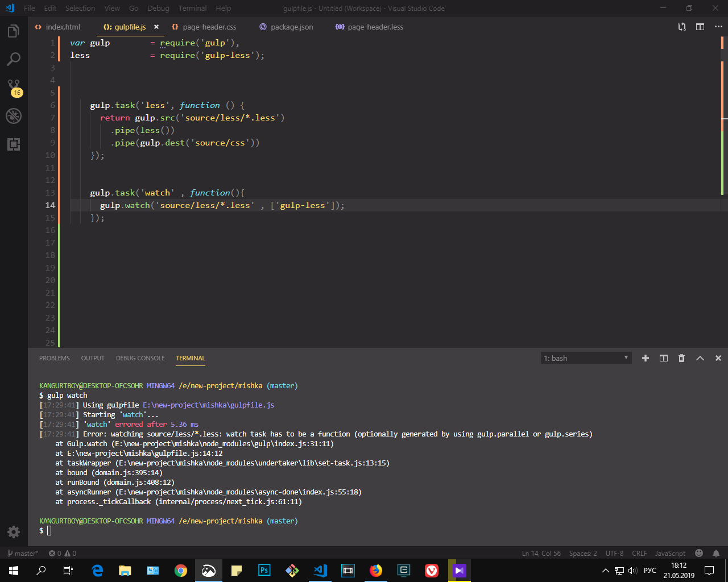
Task: Click the volume icon in system tray
Action: (632, 570)
